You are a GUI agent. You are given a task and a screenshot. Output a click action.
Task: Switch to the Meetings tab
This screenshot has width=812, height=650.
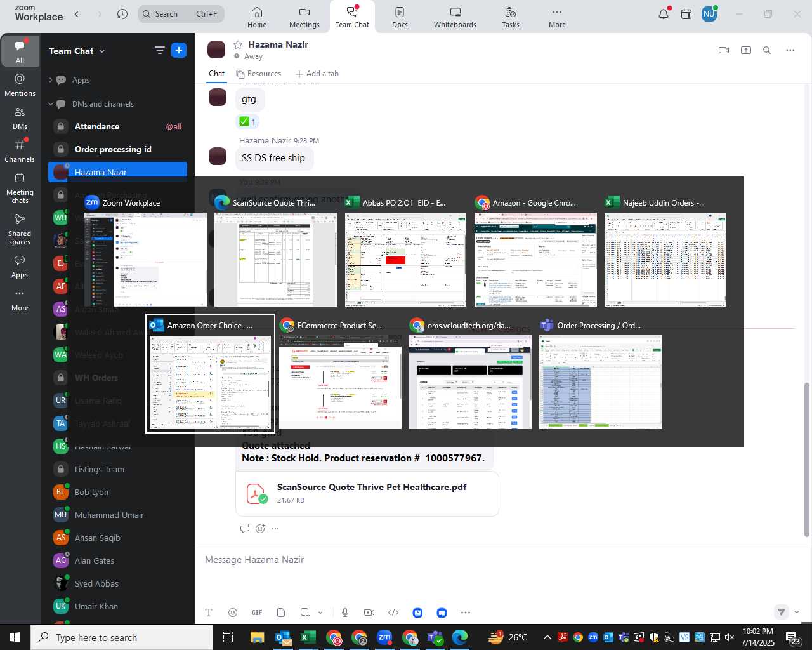(x=304, y=17)
